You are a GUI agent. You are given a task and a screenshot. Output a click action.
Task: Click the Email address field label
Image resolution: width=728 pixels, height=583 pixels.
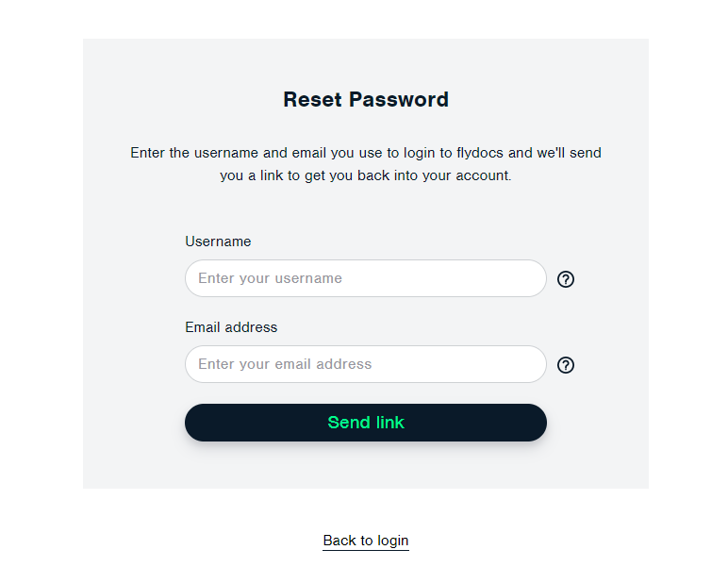click(231, 327)
